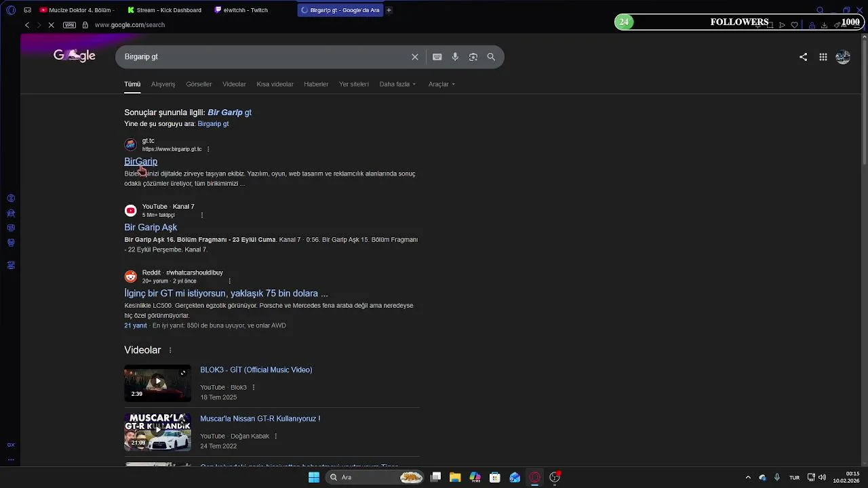
Task: Open File Explorer from the taskbar
Action: pyautogui.click(x=455, y=477)
